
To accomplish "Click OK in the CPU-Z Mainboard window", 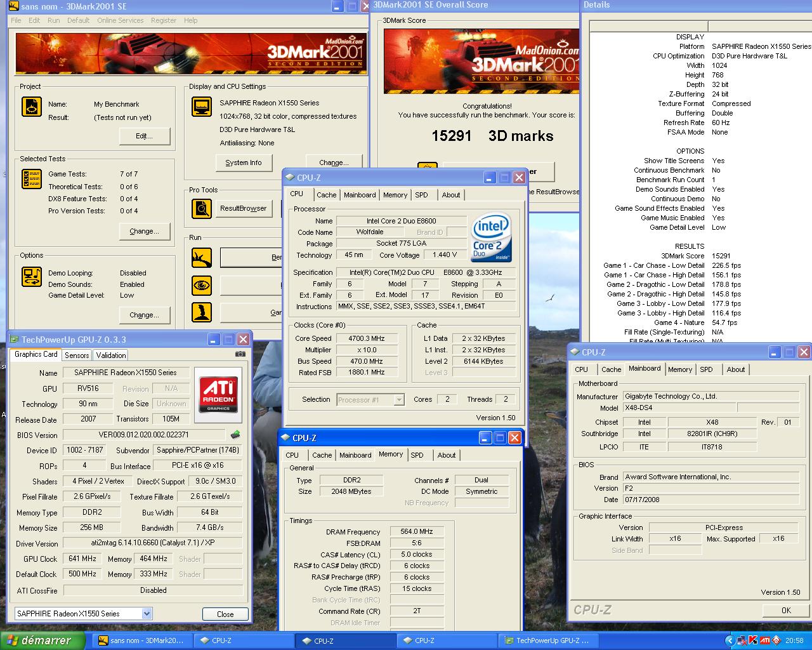I will pos(786,610).
